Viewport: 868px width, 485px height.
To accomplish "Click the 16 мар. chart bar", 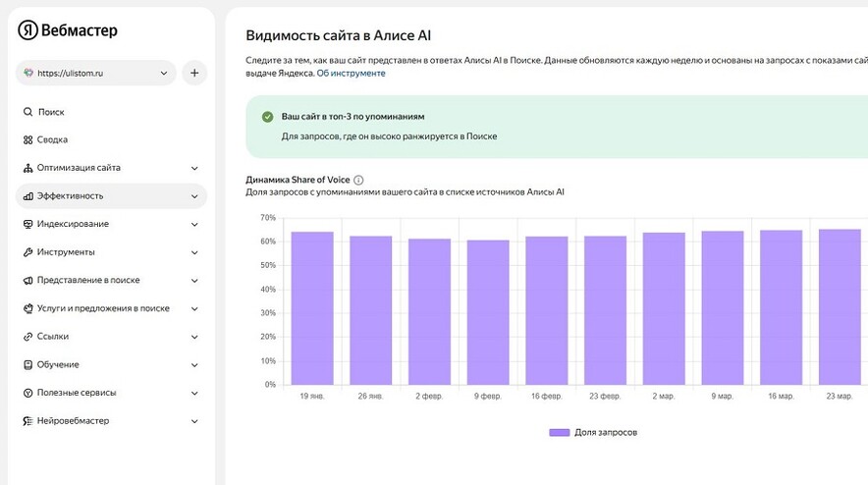I will click(781, 307).
